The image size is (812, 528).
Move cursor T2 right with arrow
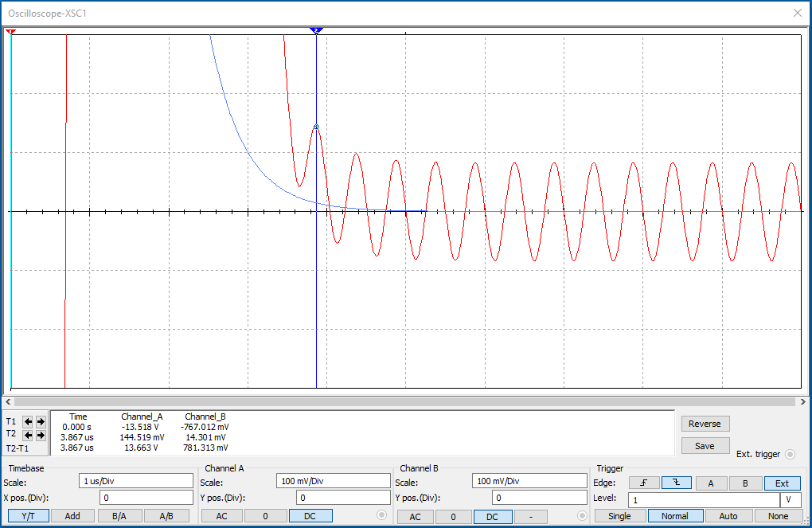coord(41,435)
